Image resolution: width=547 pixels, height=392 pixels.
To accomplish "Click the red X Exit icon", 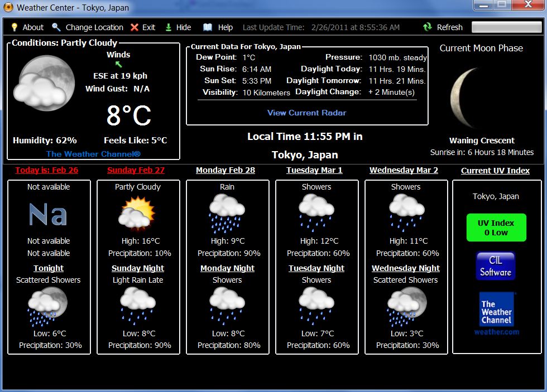I will (x=135, y=27).
